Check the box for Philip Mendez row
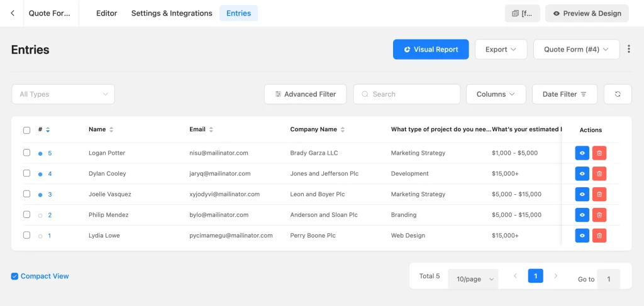The height and width of the screenshot is (306, 644). pyautogui.click(x=26, y=214)
